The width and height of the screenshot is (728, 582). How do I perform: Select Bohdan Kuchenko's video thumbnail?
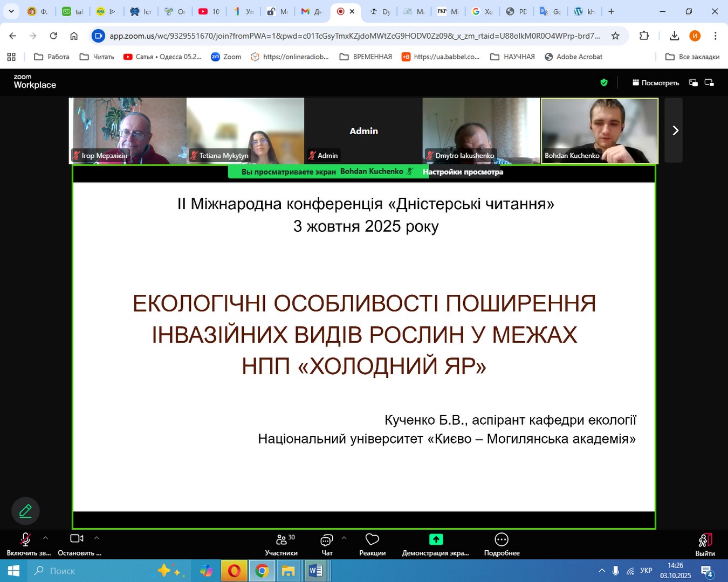tap(599, 130)
